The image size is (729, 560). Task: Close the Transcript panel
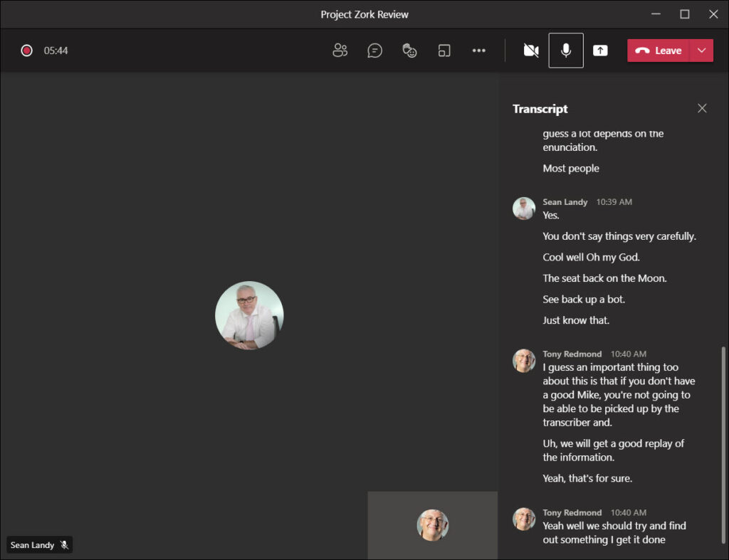point(702,108)
